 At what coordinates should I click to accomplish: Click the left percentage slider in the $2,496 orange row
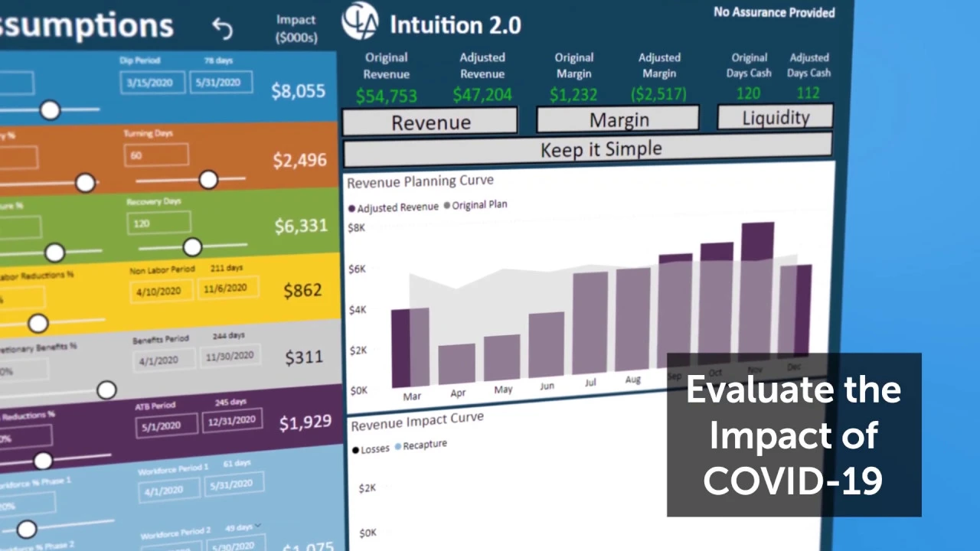click(85, 182)
